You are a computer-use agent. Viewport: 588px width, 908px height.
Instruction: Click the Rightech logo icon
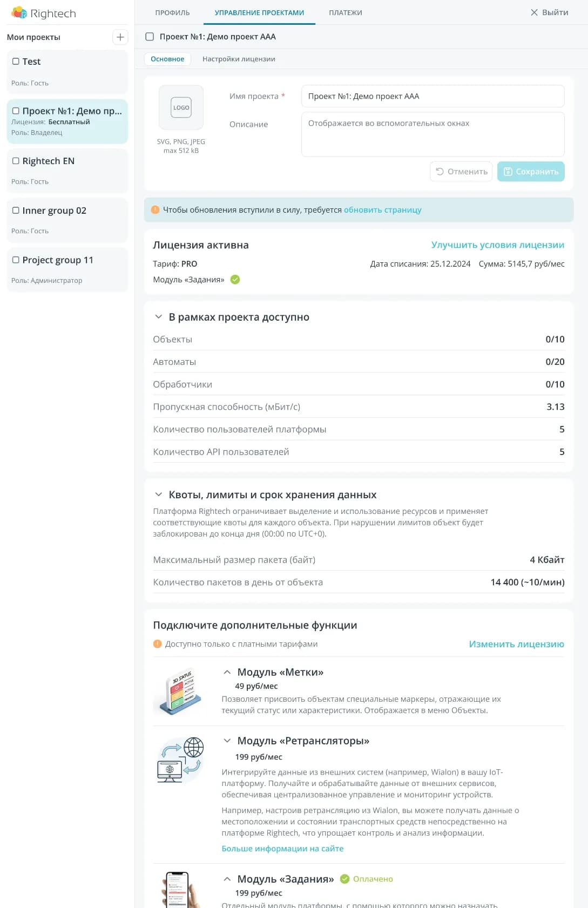coord(19,12)
